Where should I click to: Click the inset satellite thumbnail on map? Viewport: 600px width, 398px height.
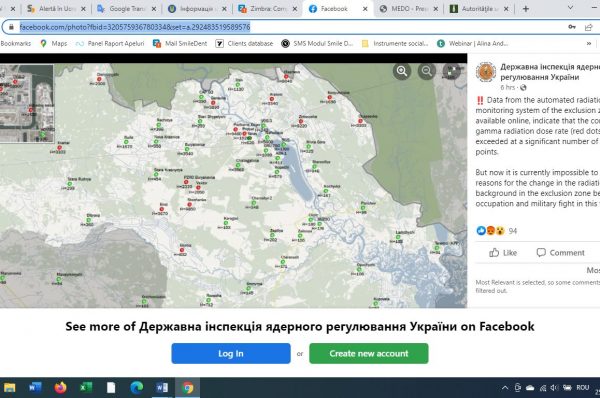tap(27, 104)
